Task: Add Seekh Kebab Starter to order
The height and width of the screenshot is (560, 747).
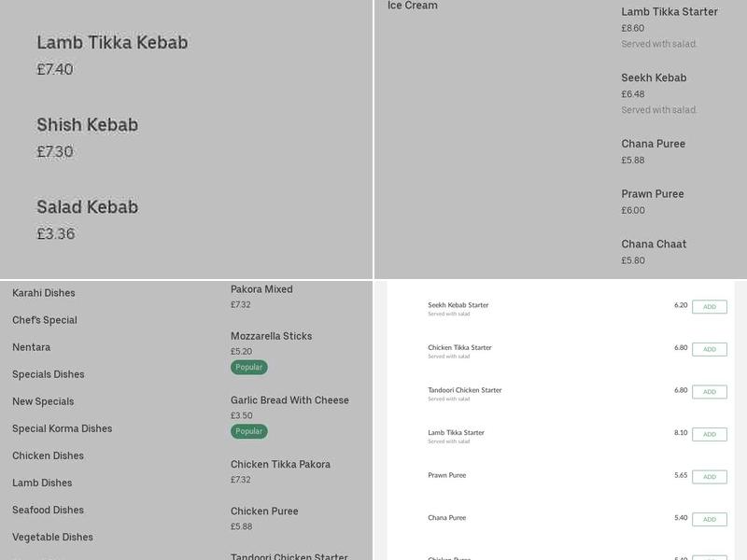Action: pos(709,307)
